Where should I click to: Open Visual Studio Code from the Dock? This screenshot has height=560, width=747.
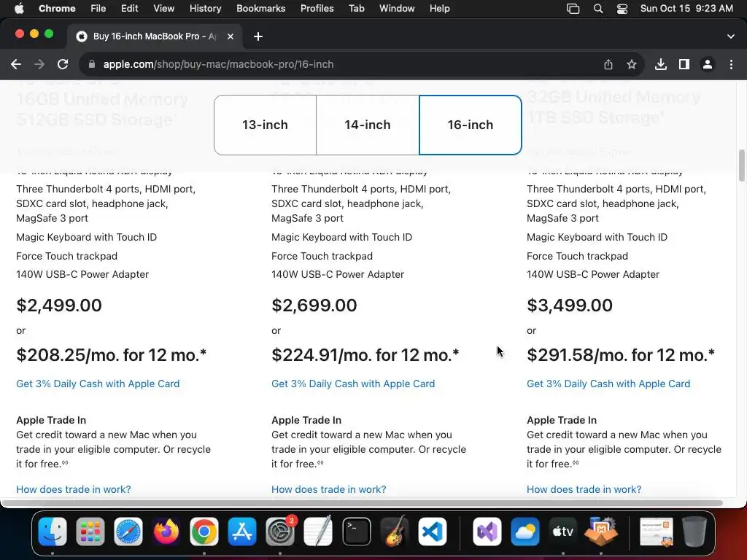(x=433, y=532)
